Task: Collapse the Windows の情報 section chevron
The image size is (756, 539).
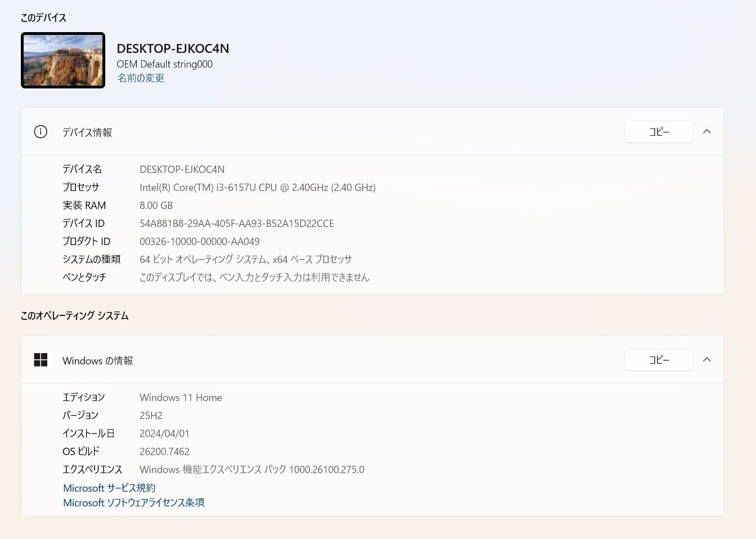Action: 707,360
